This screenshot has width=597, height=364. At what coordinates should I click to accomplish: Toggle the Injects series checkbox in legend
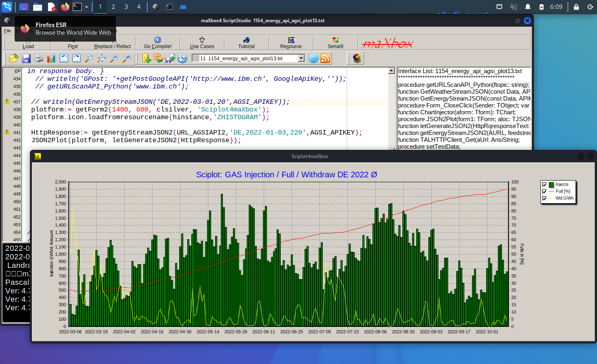pos(544,185)
